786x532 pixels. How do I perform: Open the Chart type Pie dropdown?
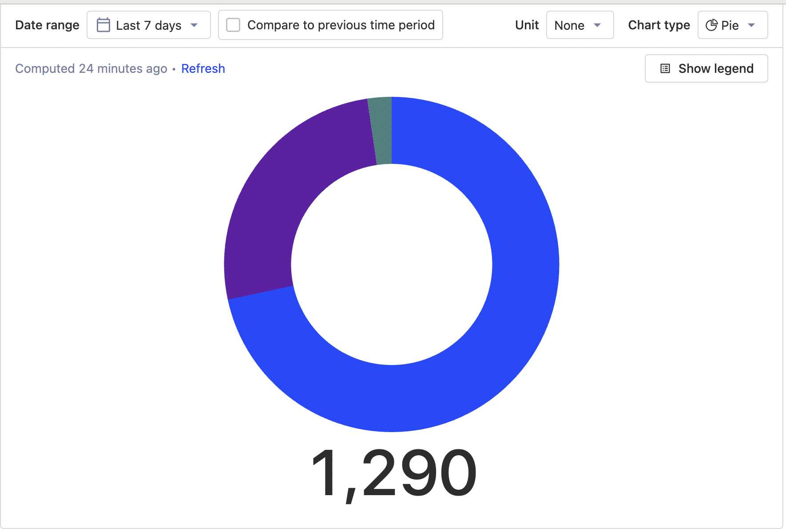pyautogui.click(x=733, y=25)
